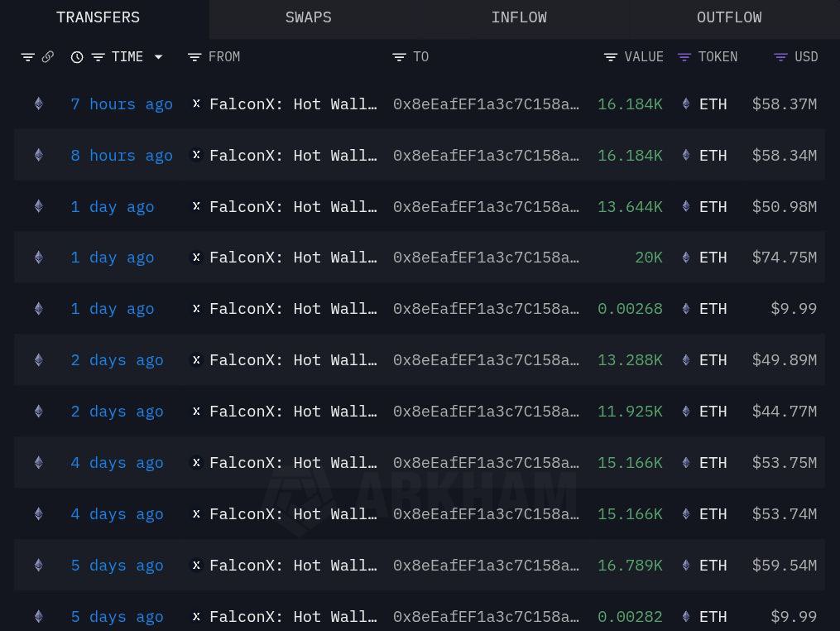Open the FROM column filter
Image resolution: width=840 pixels, height=631 pixels.
(x=194, y=57)
